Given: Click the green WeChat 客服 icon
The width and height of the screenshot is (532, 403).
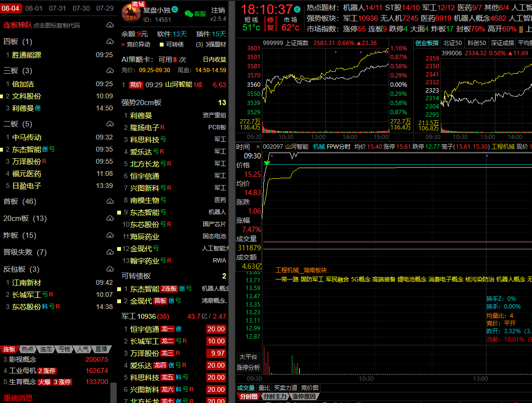Looking at the screenshot, I should pyautogui.click(x=189, y=14).
